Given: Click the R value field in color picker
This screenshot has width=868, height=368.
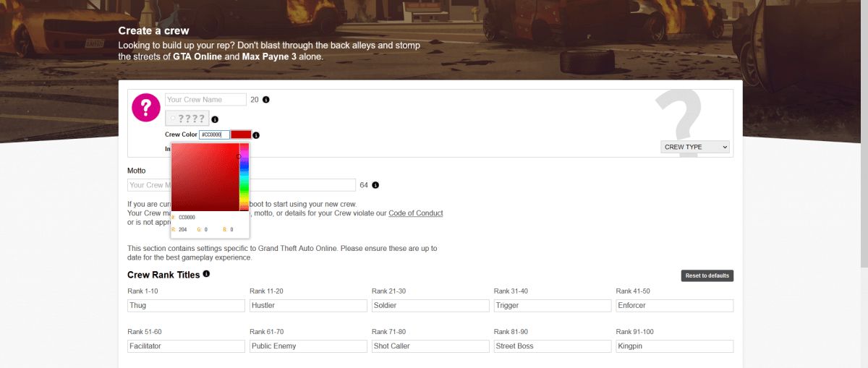Looking at the screenshot, I should (184, 229).
